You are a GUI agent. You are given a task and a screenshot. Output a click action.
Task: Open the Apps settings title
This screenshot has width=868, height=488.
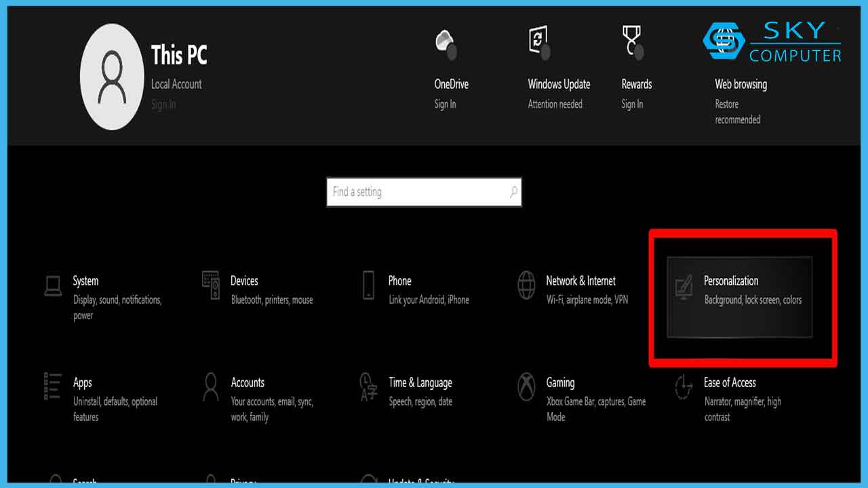(x=82, y=383)
